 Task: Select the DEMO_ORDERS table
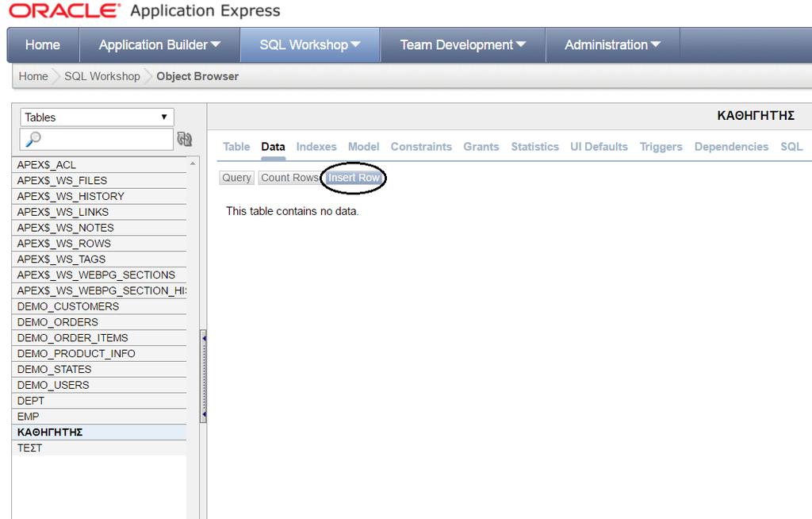point(99,322)
